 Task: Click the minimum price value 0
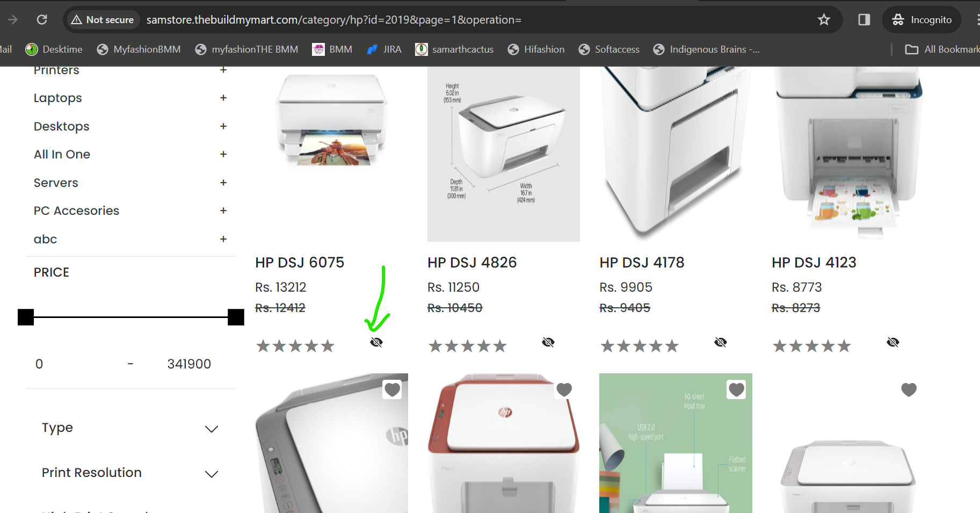point(39,364)
